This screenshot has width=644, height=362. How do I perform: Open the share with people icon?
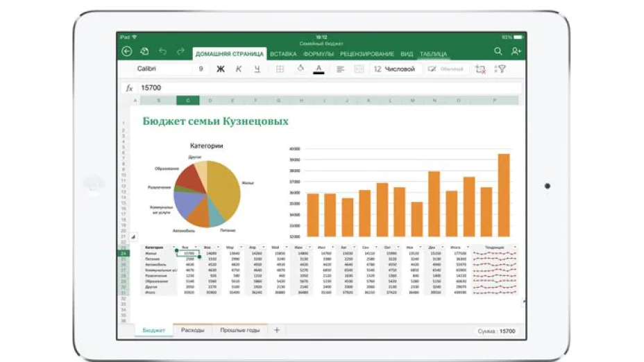pyautogui.click(x=516, y=51)
